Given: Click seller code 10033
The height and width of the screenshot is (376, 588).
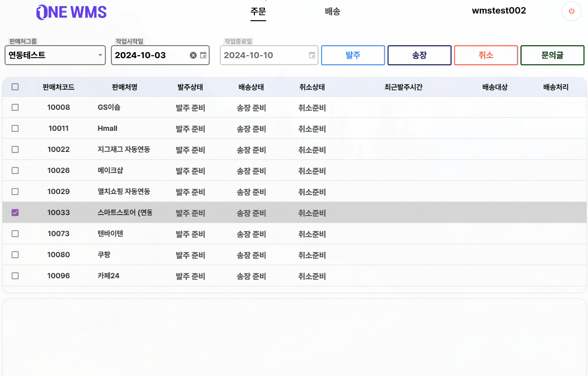Looking at the screenshot, I should coord(59,213).
